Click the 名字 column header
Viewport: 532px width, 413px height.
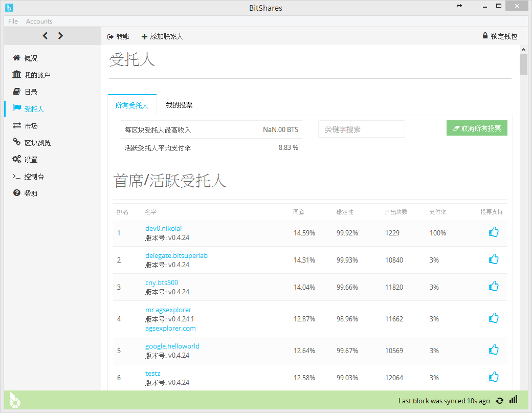[x=150, y=212]
